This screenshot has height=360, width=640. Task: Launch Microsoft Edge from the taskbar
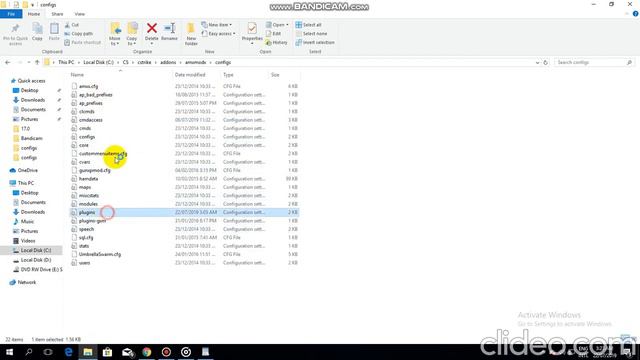point(68,352)
